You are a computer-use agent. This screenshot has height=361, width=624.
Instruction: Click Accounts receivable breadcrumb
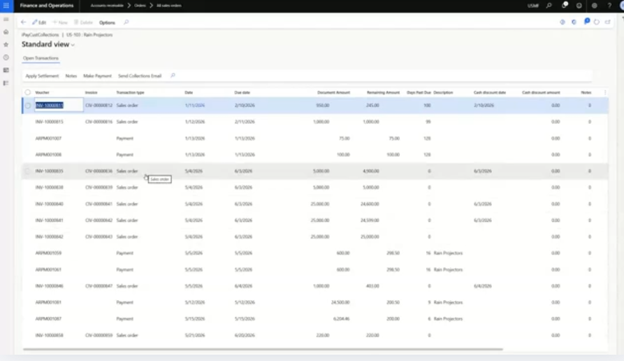tap(107, 6)
